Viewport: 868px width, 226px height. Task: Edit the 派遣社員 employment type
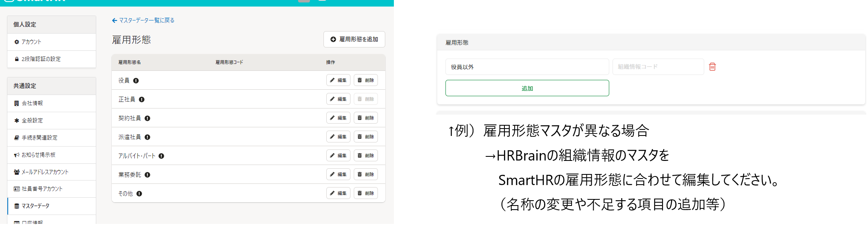point(338,137)
